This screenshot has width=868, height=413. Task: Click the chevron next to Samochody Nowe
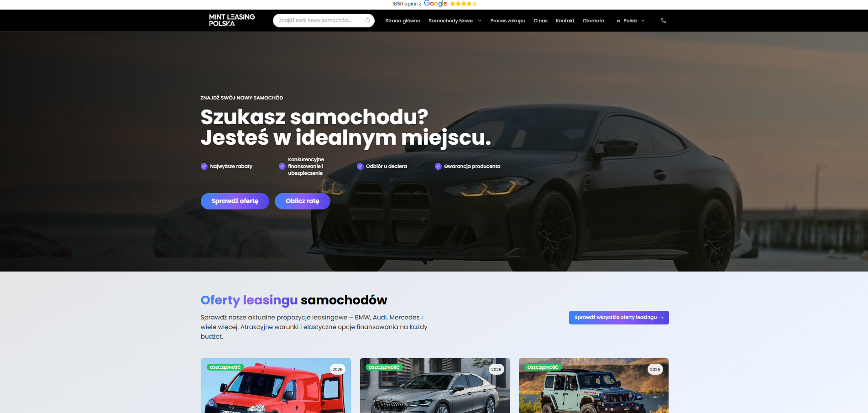click(x=480, y=21)
